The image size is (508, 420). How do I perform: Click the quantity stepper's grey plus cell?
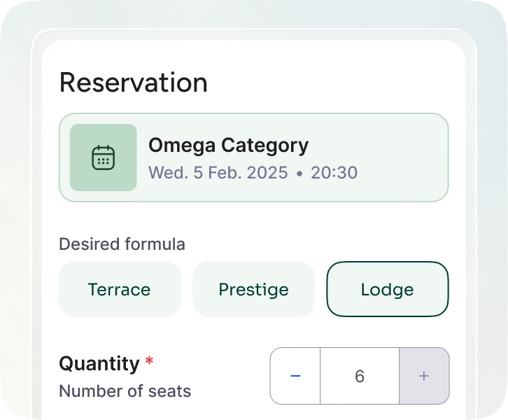click(x=424, y=376)
